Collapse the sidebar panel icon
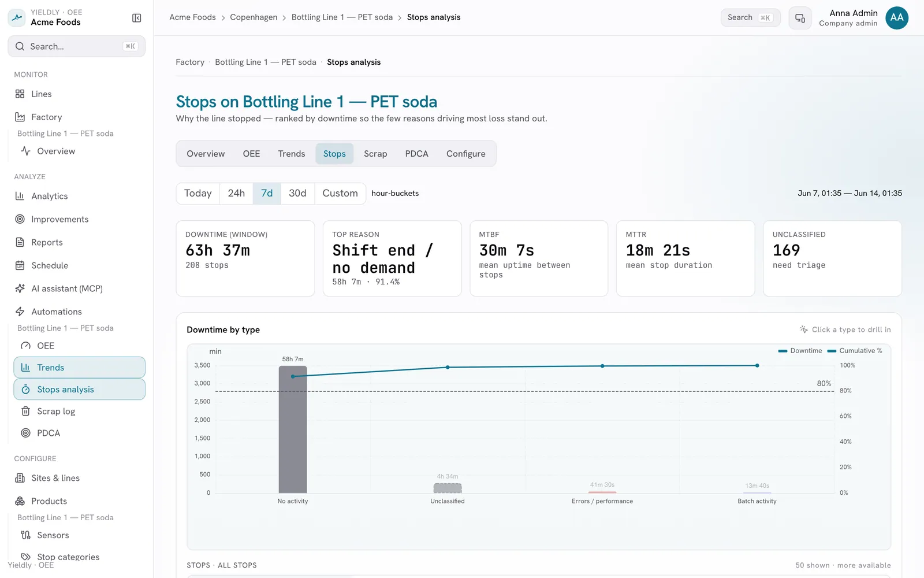 pos(137,18)
